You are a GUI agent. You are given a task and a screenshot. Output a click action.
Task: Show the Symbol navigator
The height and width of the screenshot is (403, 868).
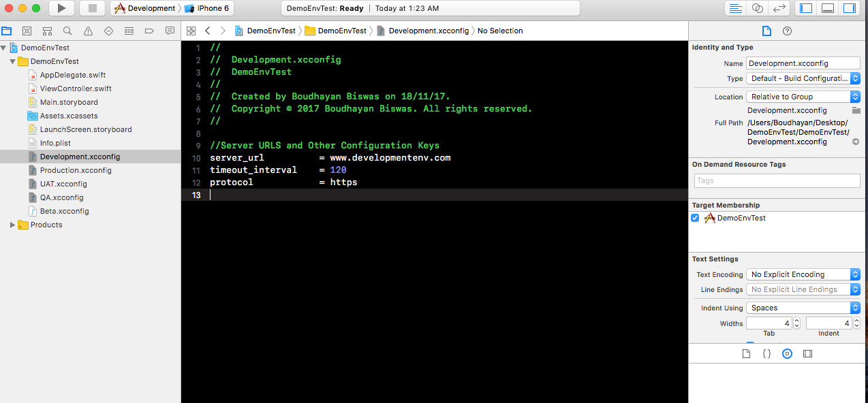(47, 31)
